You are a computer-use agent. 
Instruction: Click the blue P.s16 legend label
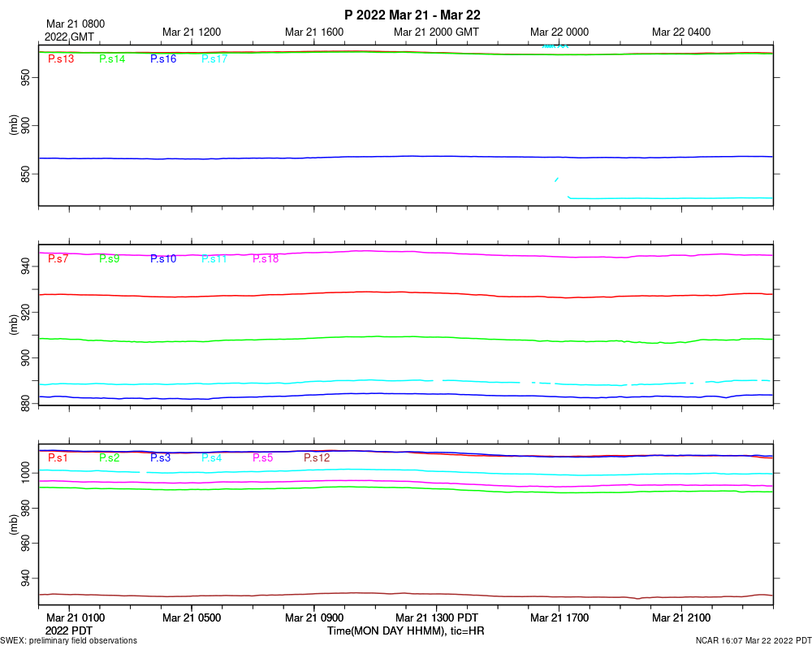163,59
